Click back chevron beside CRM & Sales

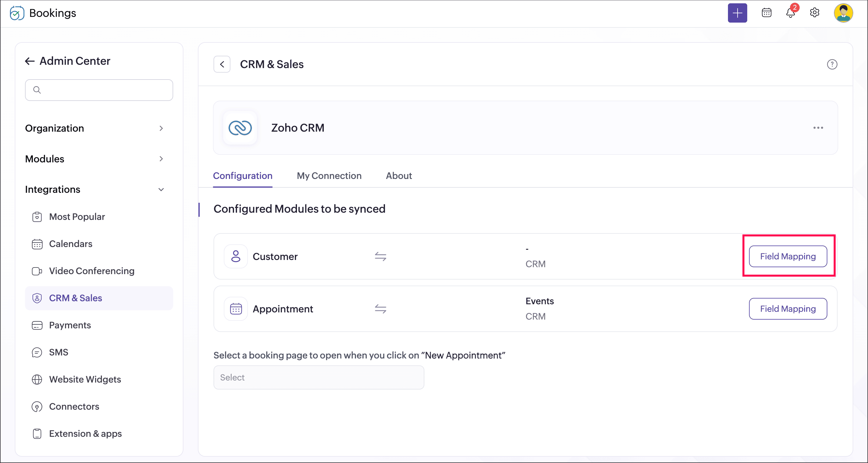pos(222,64)
